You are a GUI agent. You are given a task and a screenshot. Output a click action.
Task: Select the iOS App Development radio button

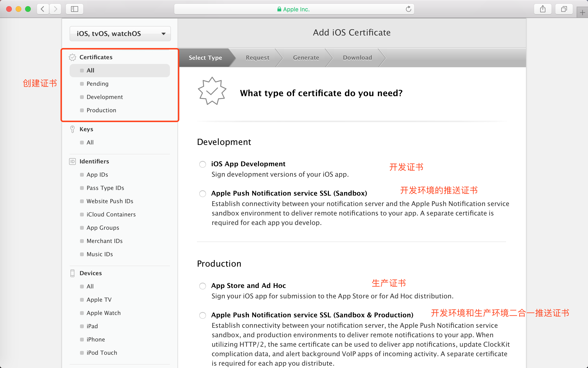tap(203, 164)
